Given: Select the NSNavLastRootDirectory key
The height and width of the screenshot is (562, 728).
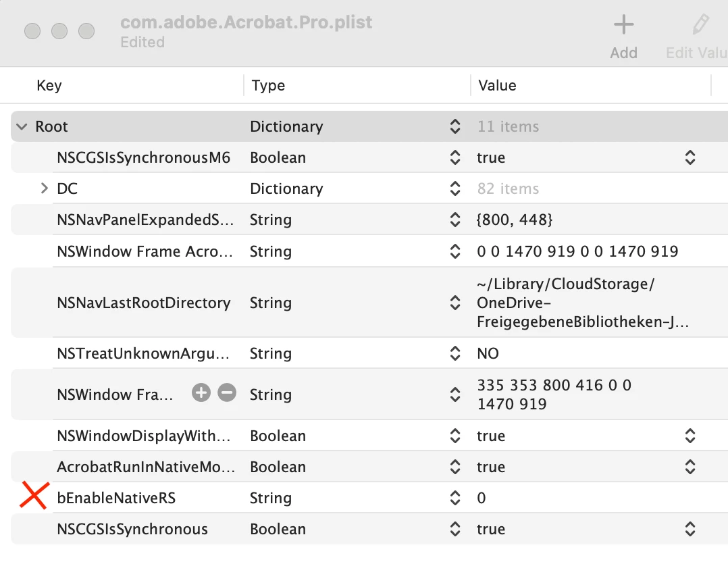Looking at the screenshot, I should click(x=143, y=303).
